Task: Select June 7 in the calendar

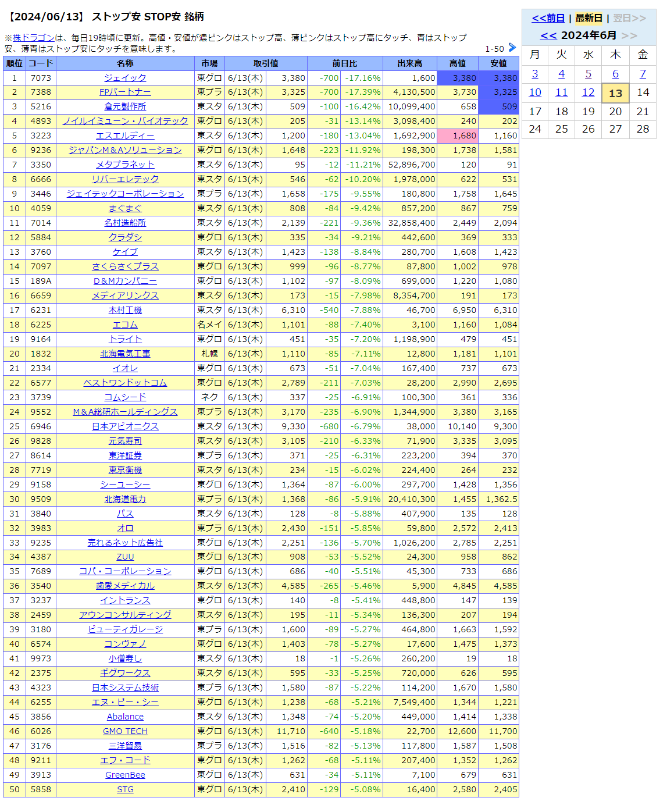Action: click(x=643, y=74)
